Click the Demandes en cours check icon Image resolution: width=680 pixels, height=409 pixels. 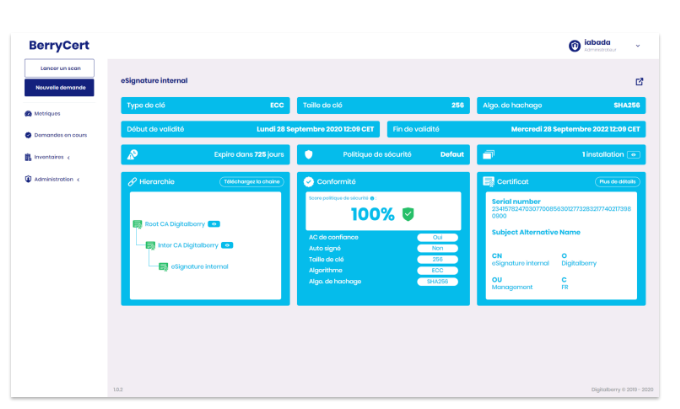28,135
